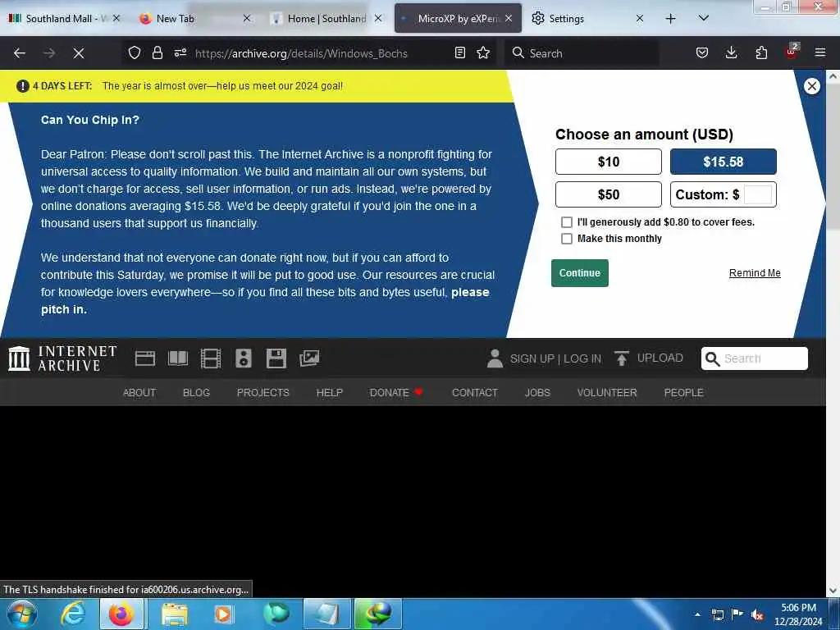This screenshot has width=840, height=630.
Task: Open Internet Archive Software floppy icon
Action: click(276, 358)
